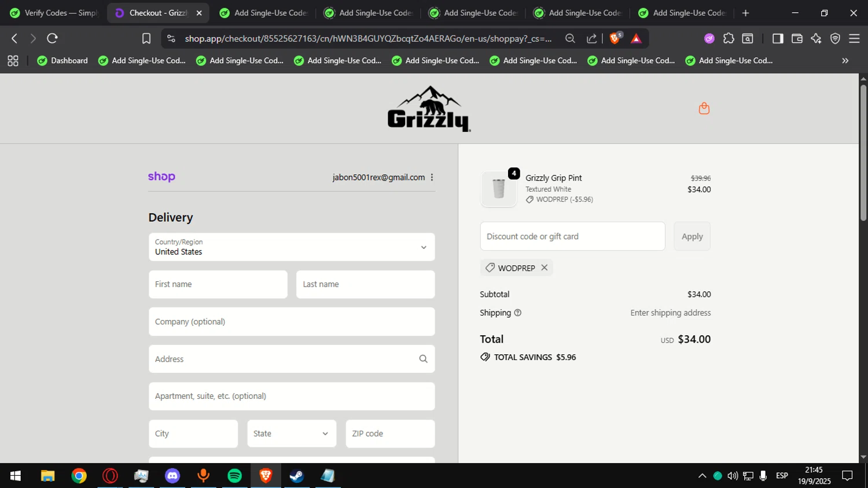
Task: Select the Checkout - Grizzly tab
Action: click(x=159, y=13)
